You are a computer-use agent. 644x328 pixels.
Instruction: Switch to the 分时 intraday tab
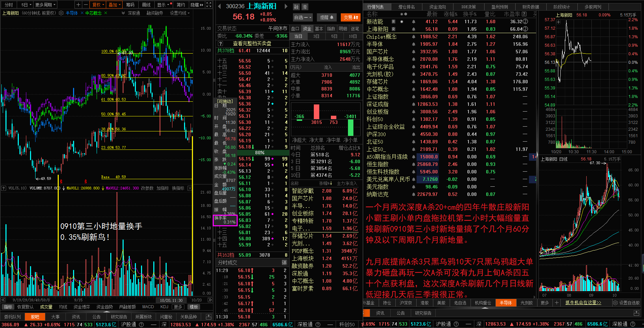(x=9, y=5)
